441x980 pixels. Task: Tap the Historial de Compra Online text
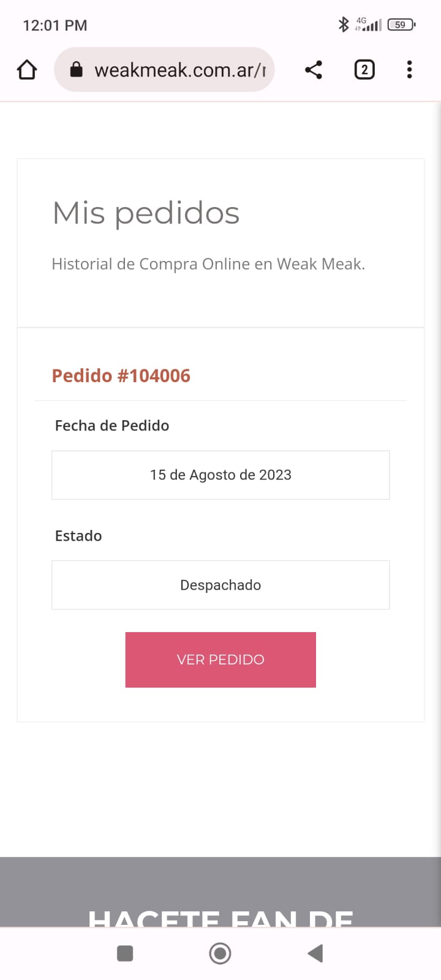coord(208,264)
